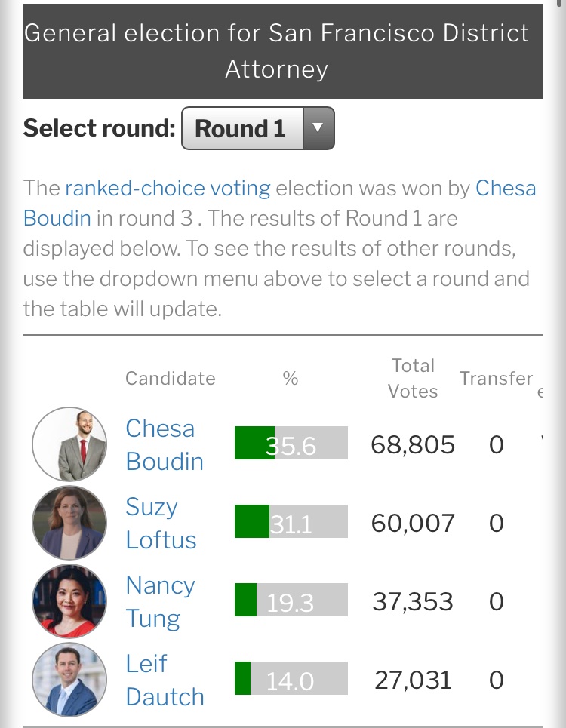Click the 35.6 percent vote bar
Image resolution: width=566 pixels, height=728 pixels.
coord(291,444)
